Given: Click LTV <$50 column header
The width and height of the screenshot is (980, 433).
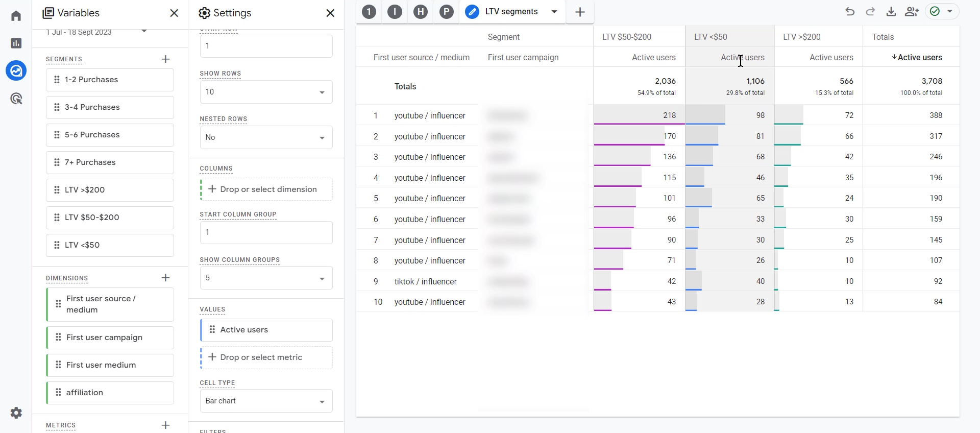Looking at the screenshot, I should [710, 37].
